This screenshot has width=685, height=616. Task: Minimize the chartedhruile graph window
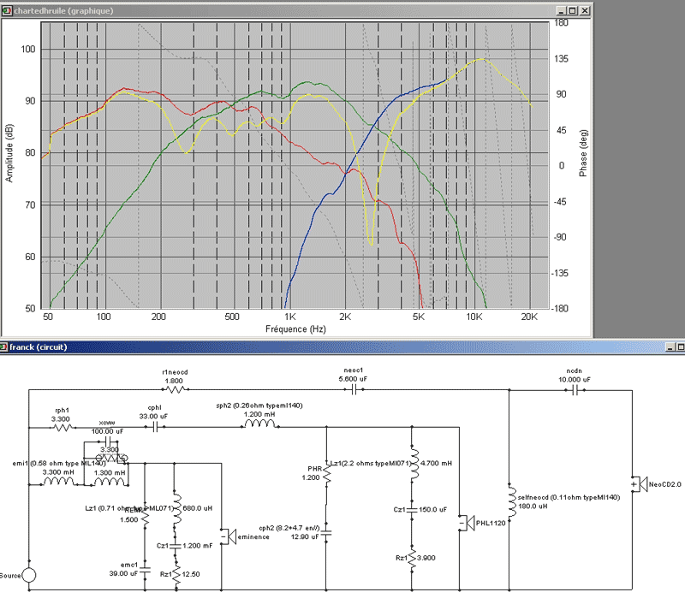pos(562,10)
